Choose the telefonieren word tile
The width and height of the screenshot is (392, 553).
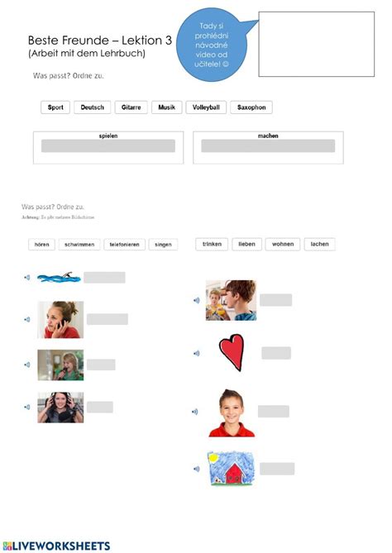(x=124, y=245)
